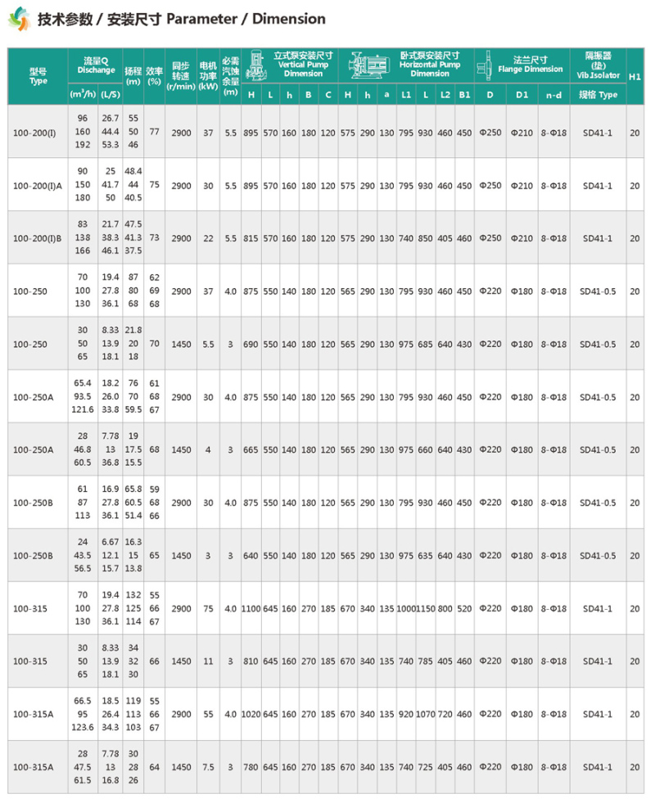Select the 型号 Type column header
Viewport: 655px width, 812px height.
(x=38, y=76)
